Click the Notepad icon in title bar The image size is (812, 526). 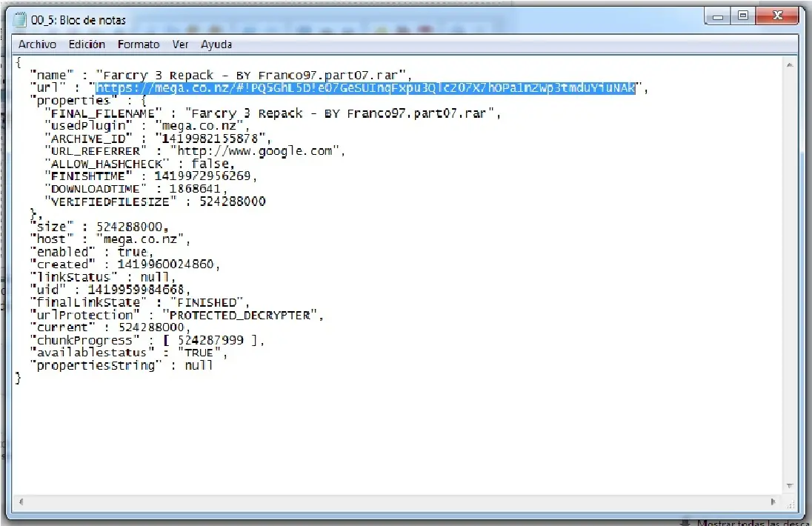(19, 20)
